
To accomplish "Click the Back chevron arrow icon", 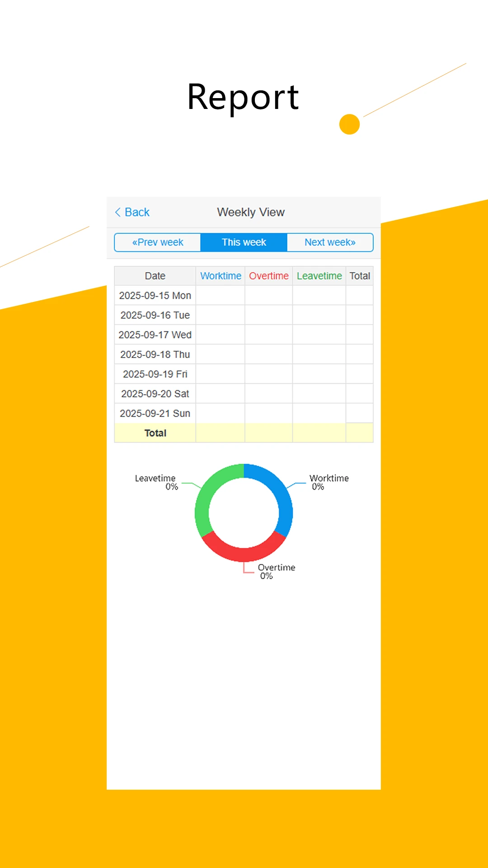I will (118, 212).
